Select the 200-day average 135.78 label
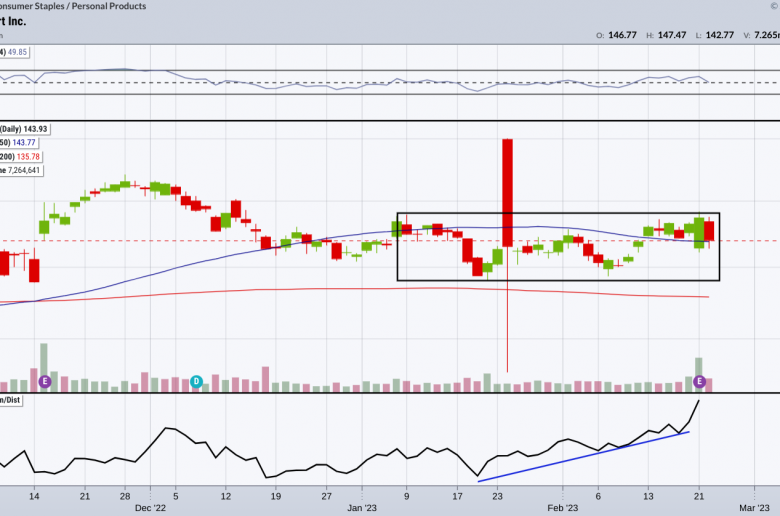The width and height of the screenshot is (780, 516). coord(20,157)
